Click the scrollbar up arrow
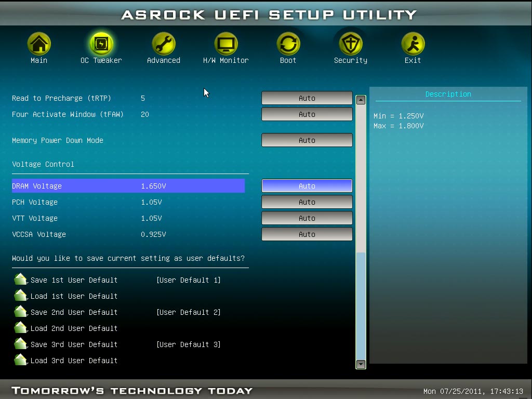This screenshot has width=532, height=399. (361, 100)
